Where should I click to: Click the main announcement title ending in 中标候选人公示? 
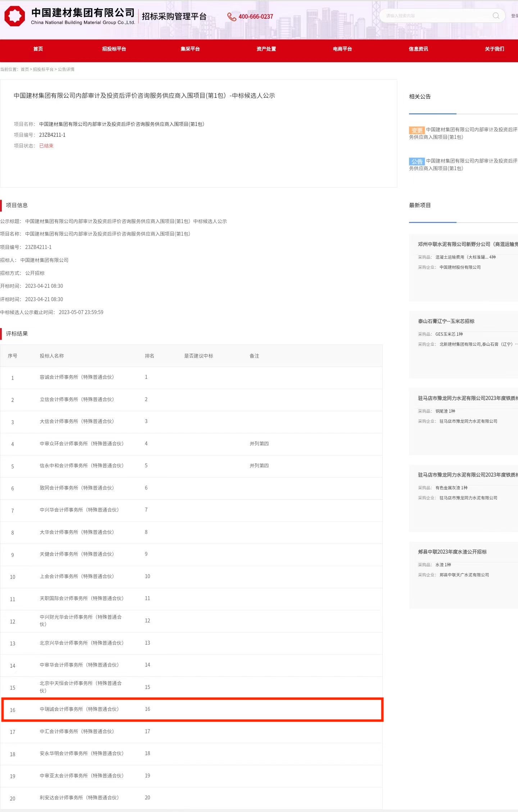pos(144,95)
